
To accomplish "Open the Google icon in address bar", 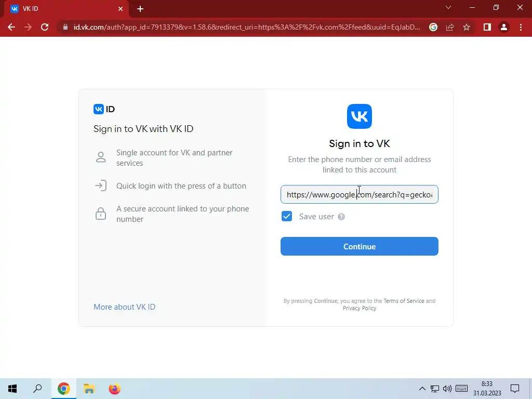I will click(x=433, y=27).
